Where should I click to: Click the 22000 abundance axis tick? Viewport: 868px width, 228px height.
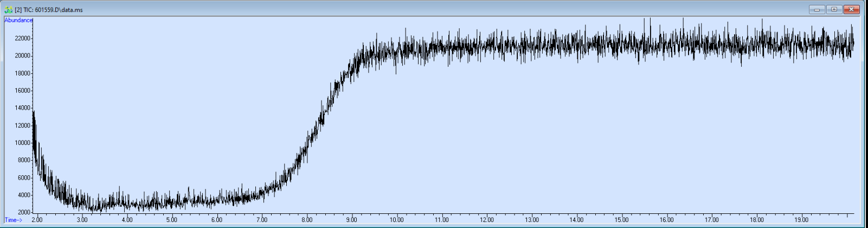[22, 39]
